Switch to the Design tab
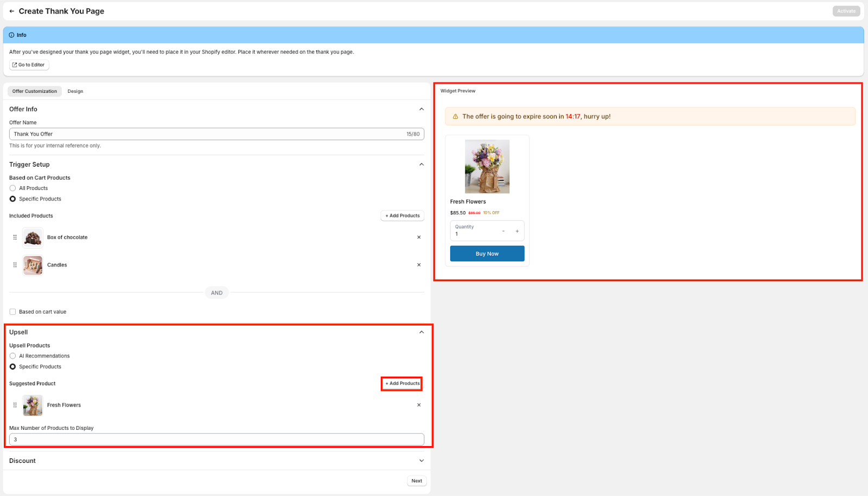Viewport: 868px width, 496px height. click(x=75, y=91)
